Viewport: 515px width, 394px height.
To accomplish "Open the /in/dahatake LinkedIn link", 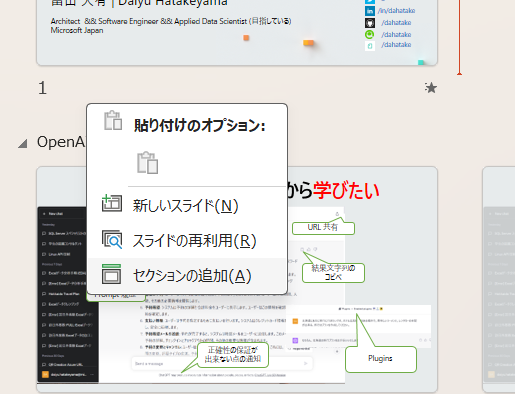I will pos(396,11).
